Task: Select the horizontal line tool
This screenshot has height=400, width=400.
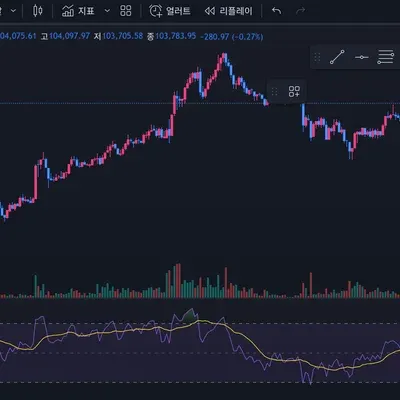Action: click(362, 57)
